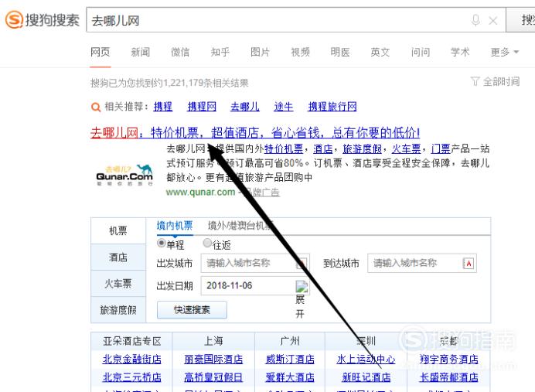Open the 丽豪国际酒店 link

pyautogui.click(x=213, y=359)
